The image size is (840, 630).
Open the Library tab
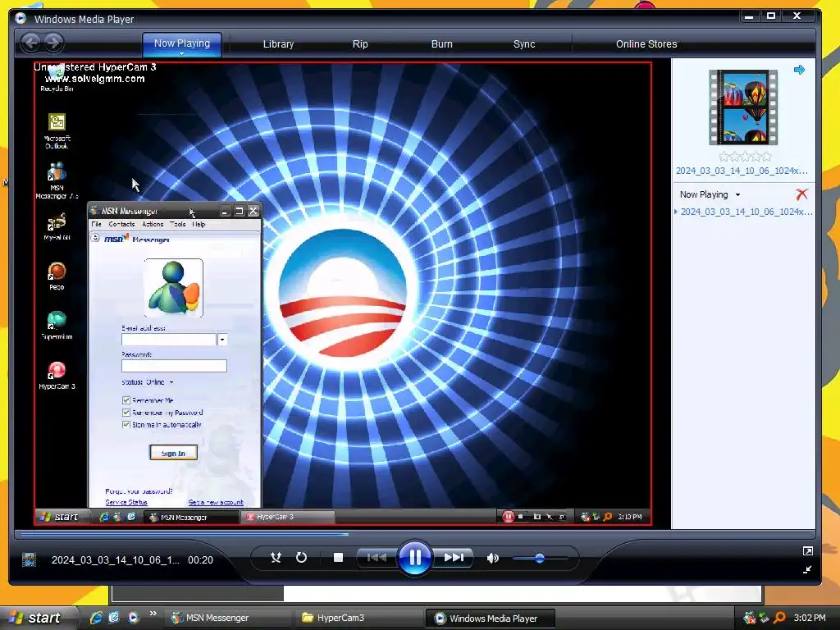coord(278,44)
